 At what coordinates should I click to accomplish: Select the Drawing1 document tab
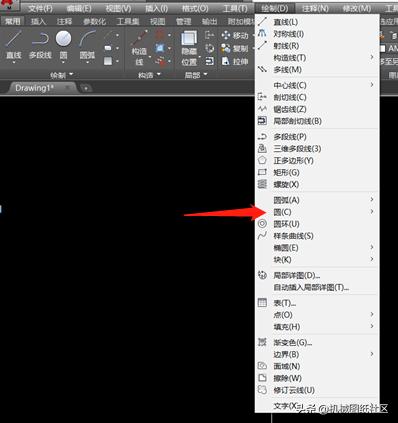[41, 88]
